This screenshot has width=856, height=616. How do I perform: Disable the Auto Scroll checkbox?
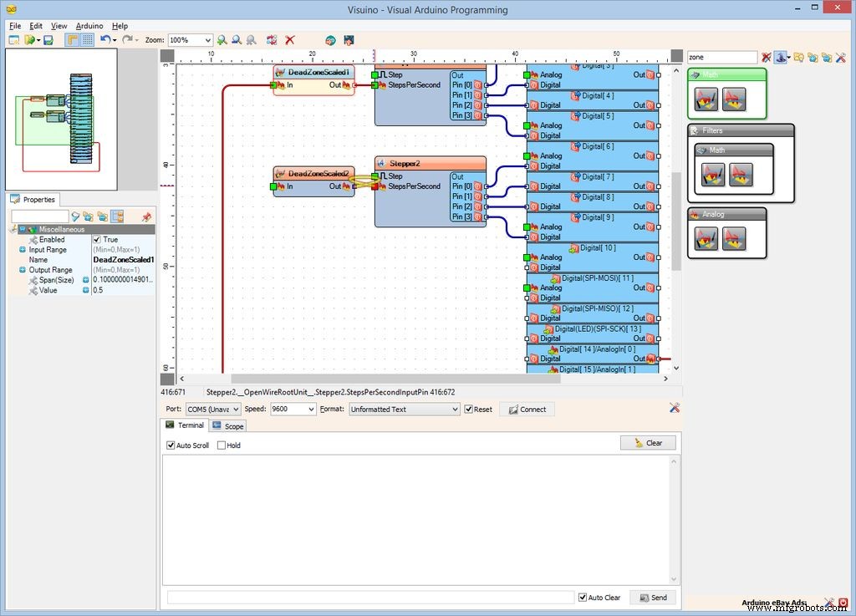point(171,445)
